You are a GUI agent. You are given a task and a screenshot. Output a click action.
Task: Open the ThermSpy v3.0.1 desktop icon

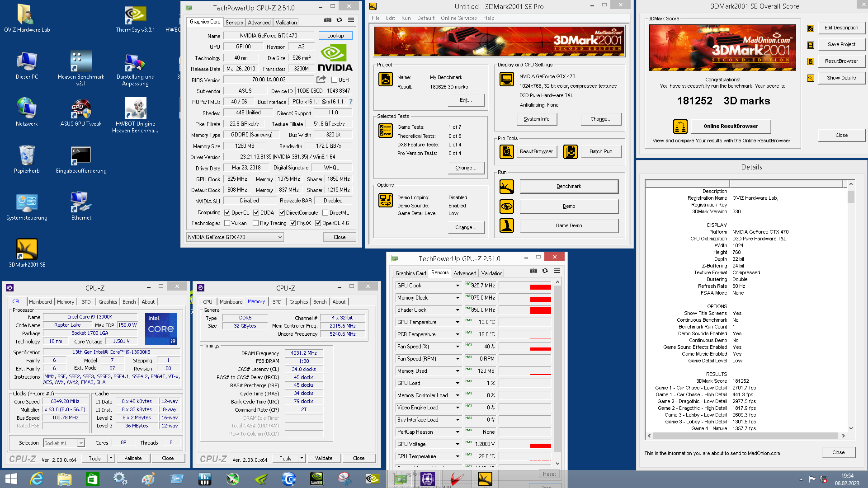135,19
